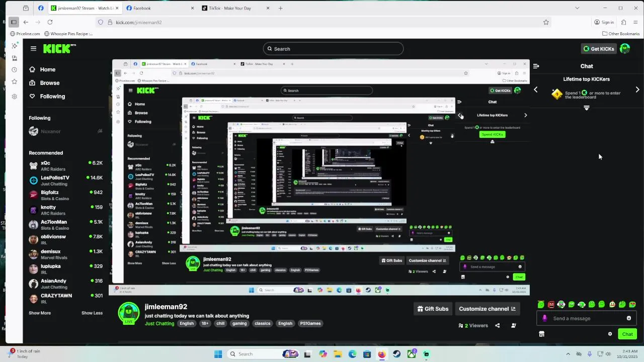644x362 pixels.
Task: Open the Kick hamburger sidebar menu
Action: (x=33, y=49)
